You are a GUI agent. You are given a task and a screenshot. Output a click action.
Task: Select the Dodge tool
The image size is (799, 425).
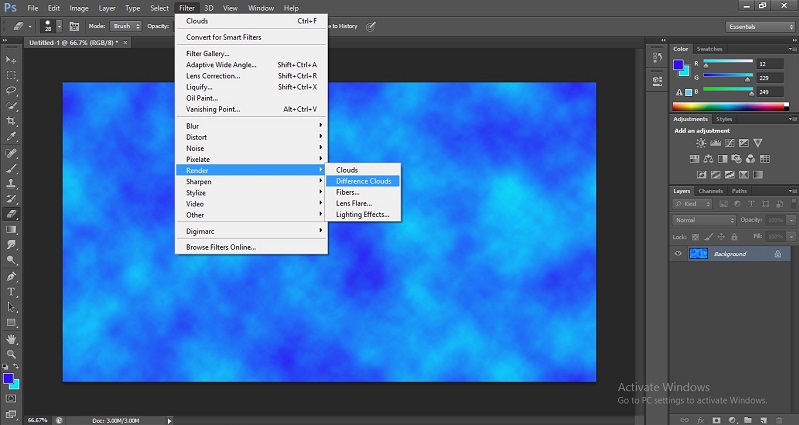point(11,260)
